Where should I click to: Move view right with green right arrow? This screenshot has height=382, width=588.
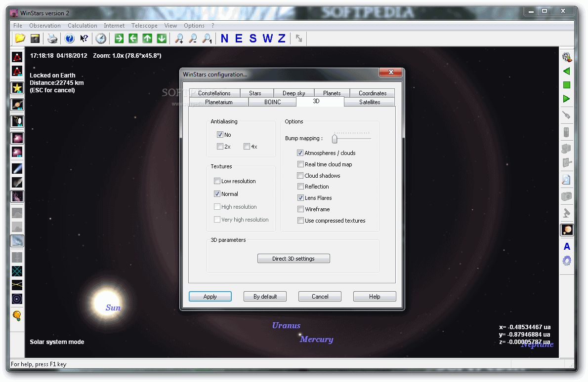coord(119,38)
